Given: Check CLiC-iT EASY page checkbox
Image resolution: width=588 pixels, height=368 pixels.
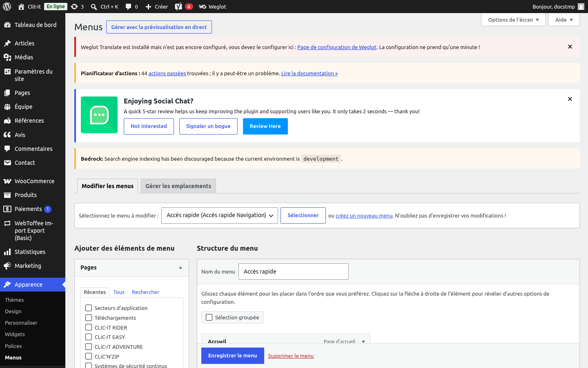Looking at the screenshot, I should coord(89,337).
